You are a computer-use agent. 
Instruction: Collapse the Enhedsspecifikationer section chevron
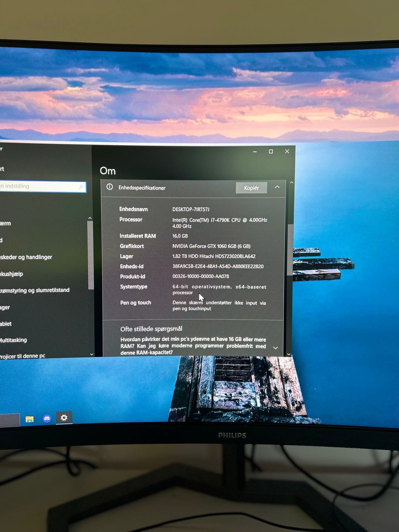point(277,187)
